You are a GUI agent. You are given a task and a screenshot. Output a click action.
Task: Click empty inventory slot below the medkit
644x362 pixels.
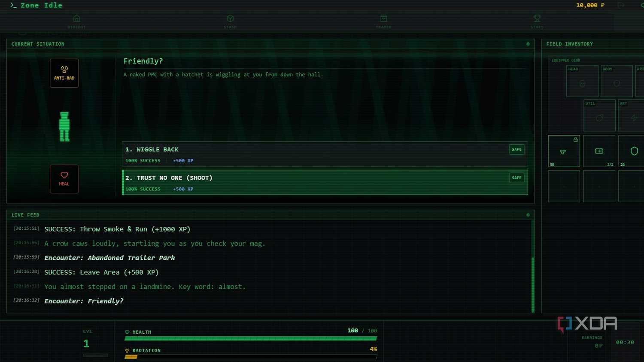pyautogui.click(x=599, y=186)
